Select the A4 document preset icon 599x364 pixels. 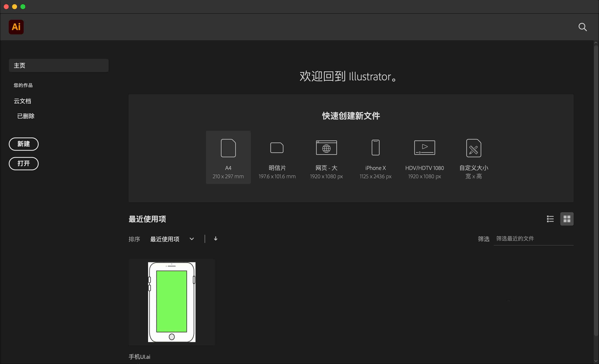point(228,148)
